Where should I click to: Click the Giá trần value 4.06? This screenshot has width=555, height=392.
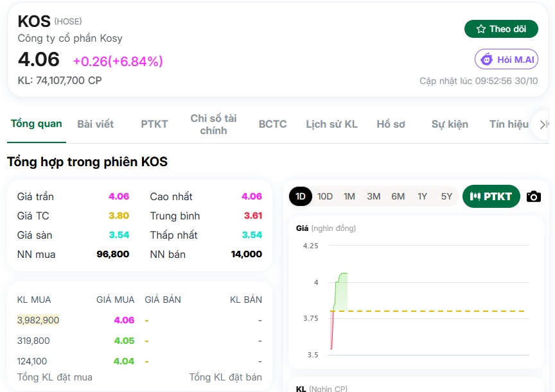pyautogui.click(x=119, y=196)
